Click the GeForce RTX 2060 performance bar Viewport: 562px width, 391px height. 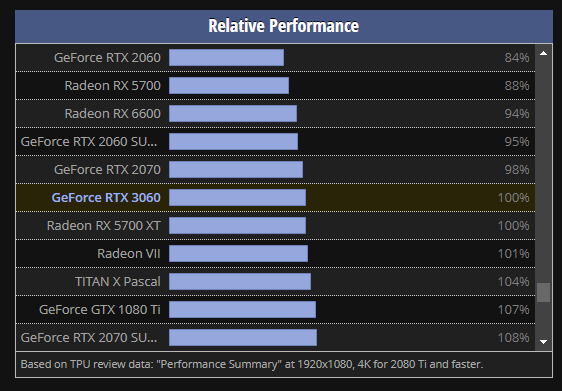(227, 58)
